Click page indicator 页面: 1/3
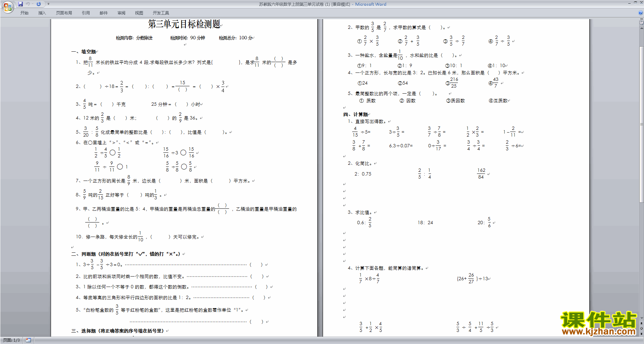The height and width of the screenshot is (344, 644). coord(11,340)
